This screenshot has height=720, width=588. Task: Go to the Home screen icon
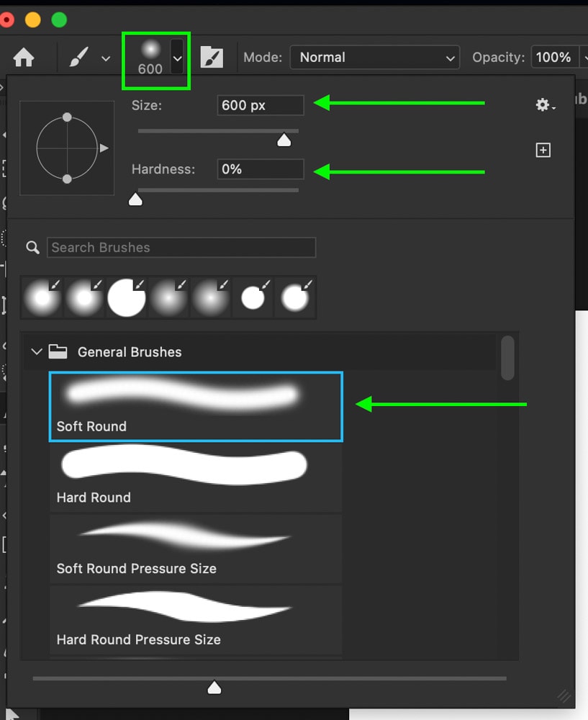24,58
